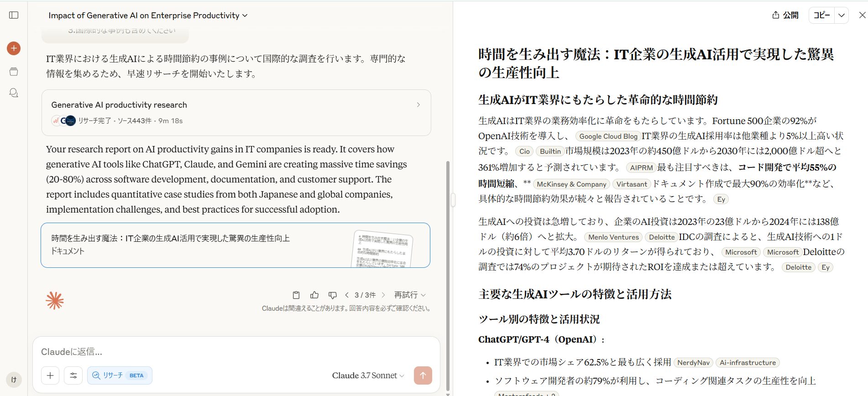Screen dimensions: 868x396
Task: Open the 時間を生み出す魔法 document card
Action: tap(235, 245)
